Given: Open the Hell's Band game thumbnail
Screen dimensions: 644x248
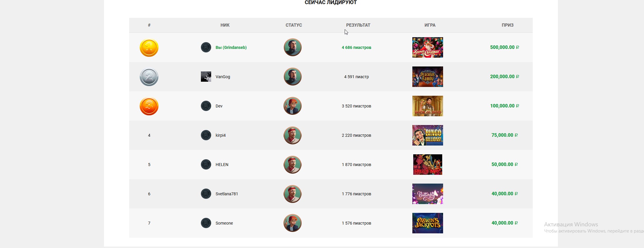Looking at the screenshot, I should (x=428, y=165).
